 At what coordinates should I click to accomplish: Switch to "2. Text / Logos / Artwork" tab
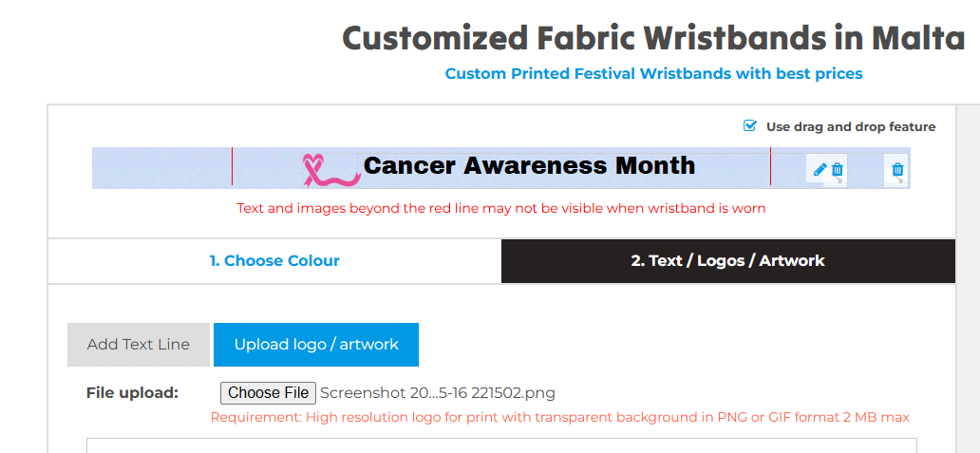coord(727,261)
